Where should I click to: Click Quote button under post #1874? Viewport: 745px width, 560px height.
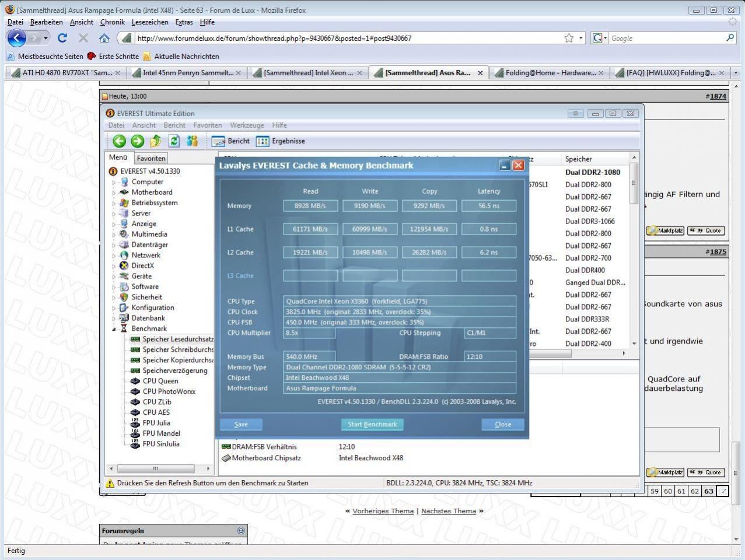click(706, 230)
